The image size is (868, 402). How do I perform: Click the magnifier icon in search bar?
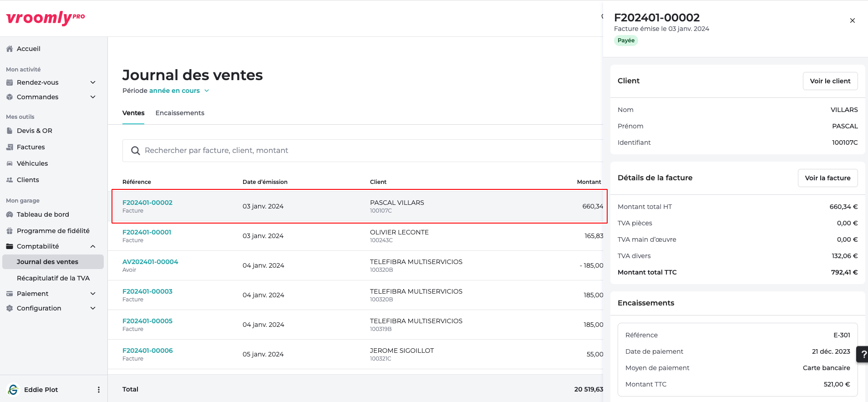click(135, 151)
